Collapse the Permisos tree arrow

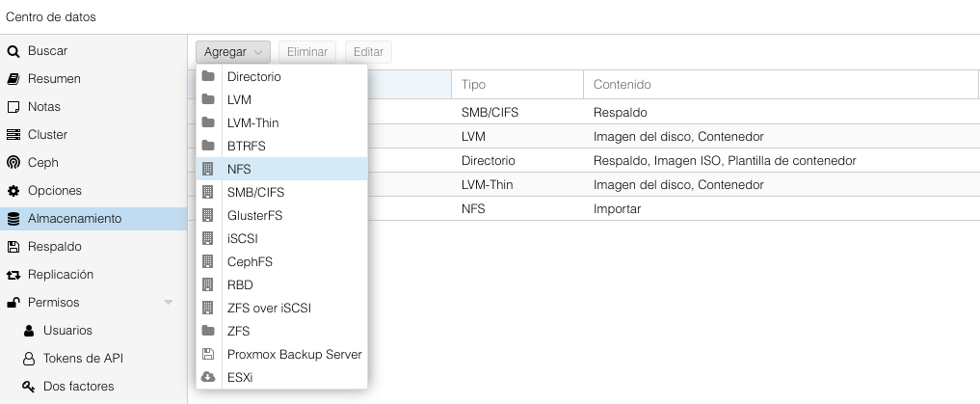[x=169, y=303]
